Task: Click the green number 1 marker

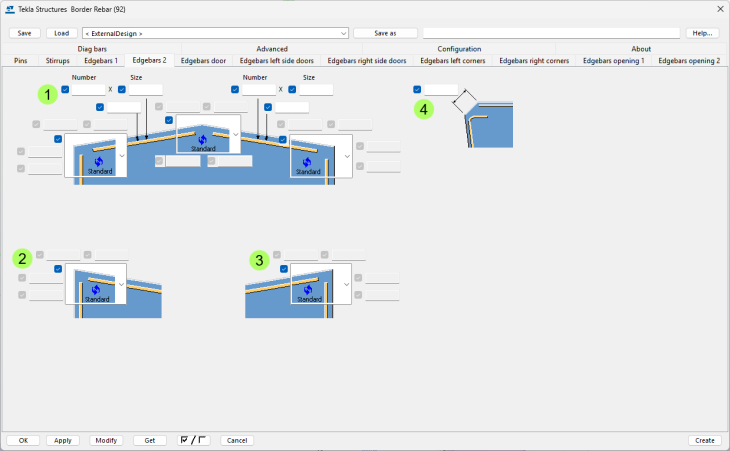Action: (46, 95)
